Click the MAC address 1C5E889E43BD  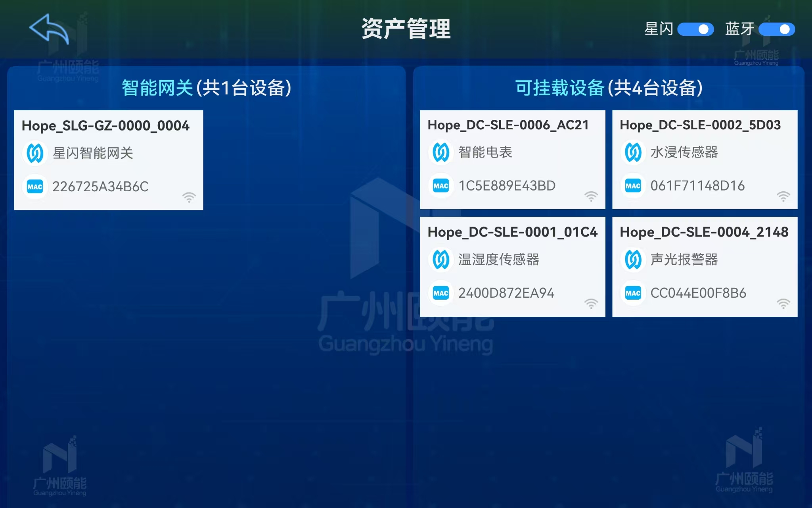coord(507,186)
